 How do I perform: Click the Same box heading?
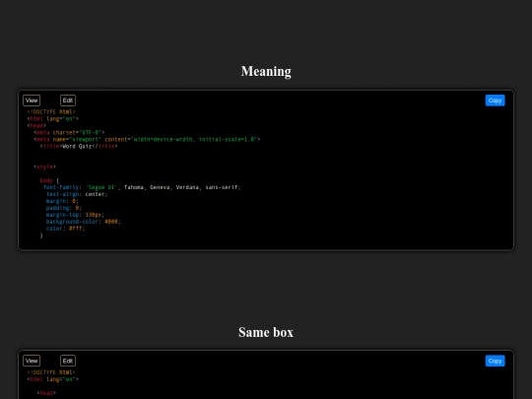click(x=266, y=332)
